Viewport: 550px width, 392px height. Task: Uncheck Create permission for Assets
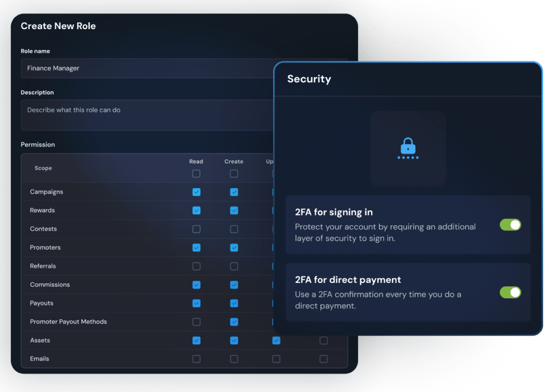pos(234,340)
